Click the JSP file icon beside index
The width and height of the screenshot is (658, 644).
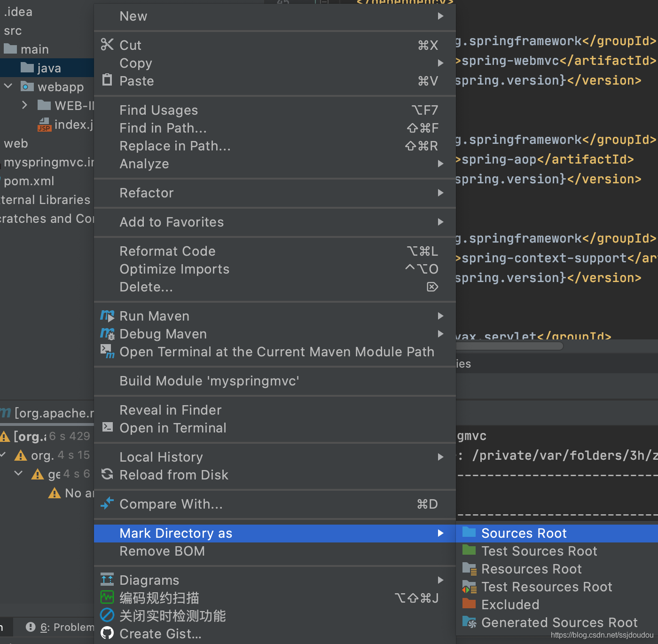click(x=44, y=125)
